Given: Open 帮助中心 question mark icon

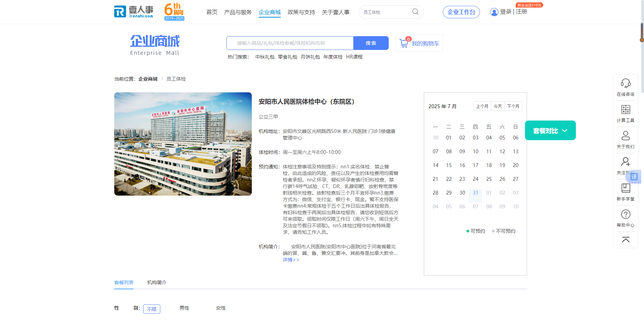Looking at the screenshot, I should click(x=625, y=214).
